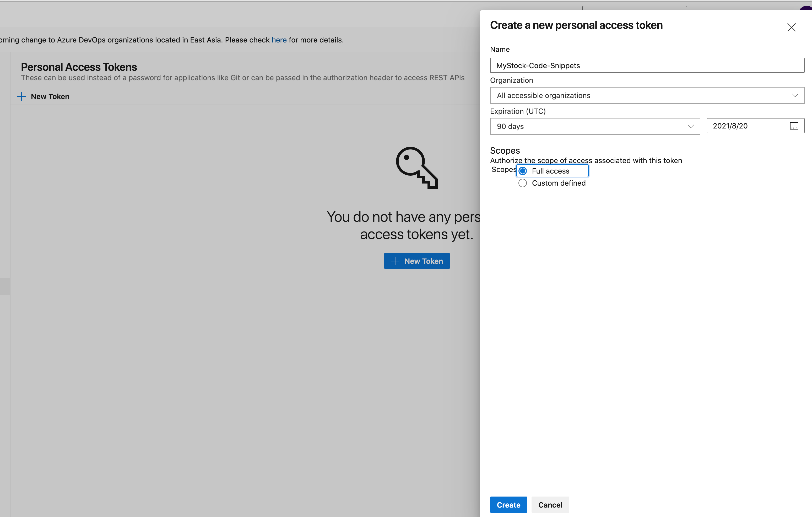812x517 pixels.
Task: Click the 'Expiration (UTC)' label
Action: [x=518, y=111]
